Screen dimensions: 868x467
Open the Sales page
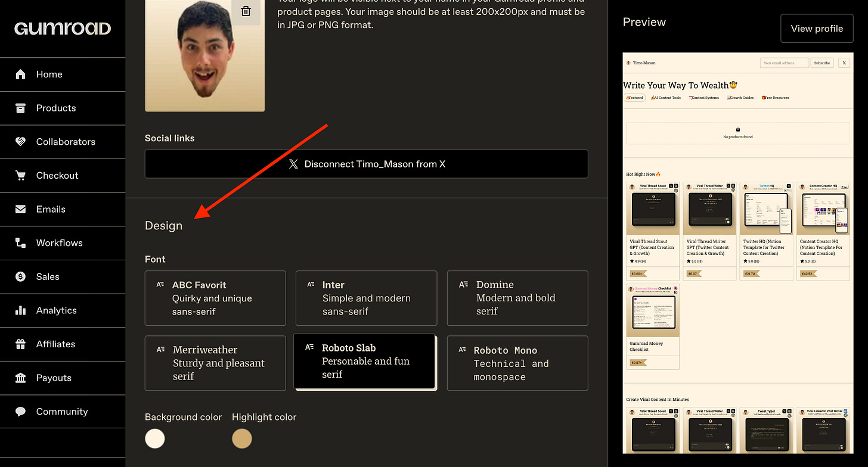(63, 276)
